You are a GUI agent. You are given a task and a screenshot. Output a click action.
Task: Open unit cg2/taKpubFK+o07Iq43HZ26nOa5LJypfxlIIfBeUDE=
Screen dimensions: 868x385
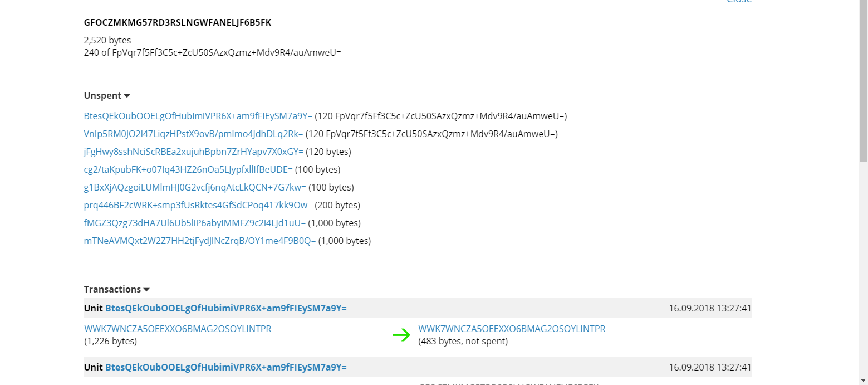pyautogui.click(x=188, y=169)
